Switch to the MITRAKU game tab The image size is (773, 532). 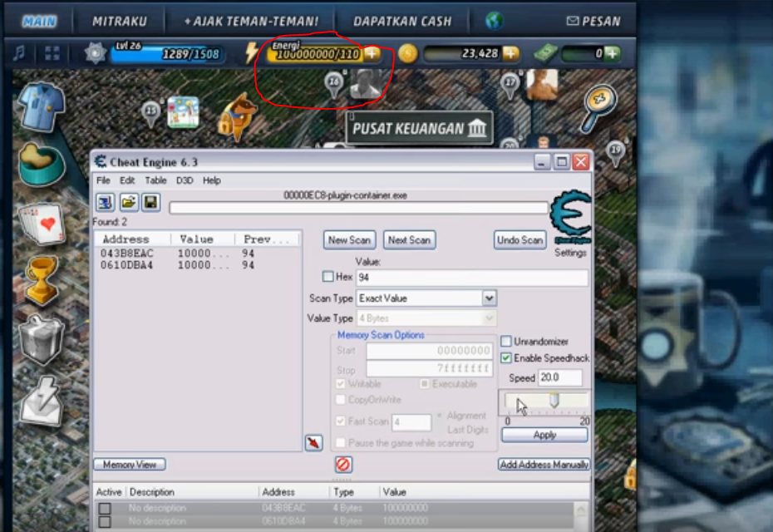click(x=120, y=22)
